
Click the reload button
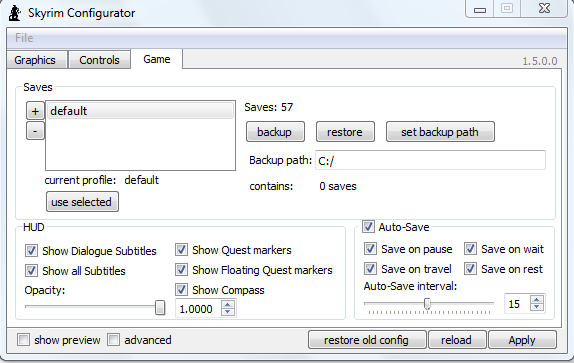(x=456, y=340)
